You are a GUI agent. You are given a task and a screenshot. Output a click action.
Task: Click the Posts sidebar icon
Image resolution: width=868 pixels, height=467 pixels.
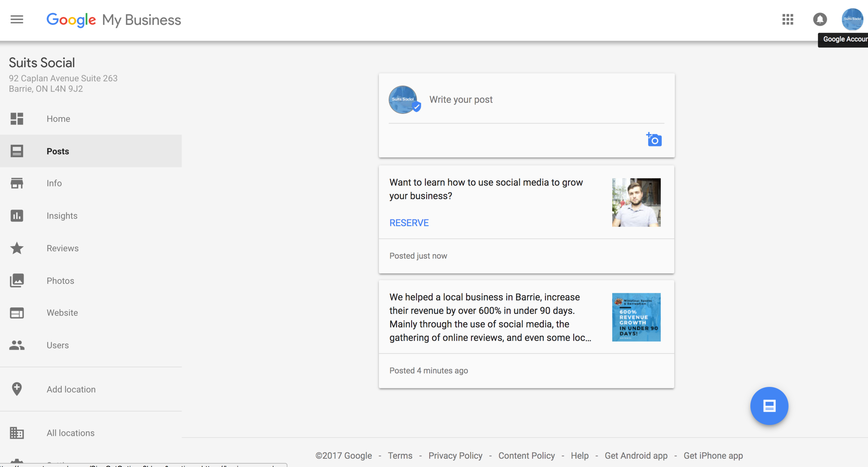(x=17, y=151)
